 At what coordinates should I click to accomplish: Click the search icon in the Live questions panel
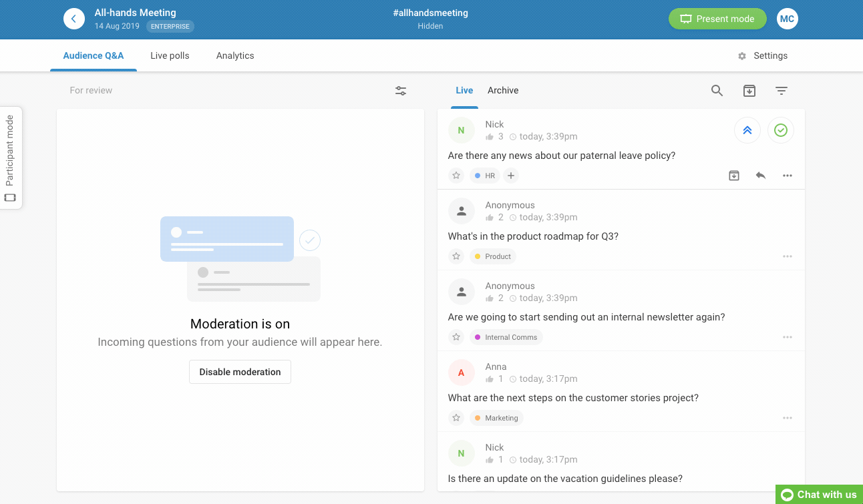pyautogui.click(x=717, y=91)
